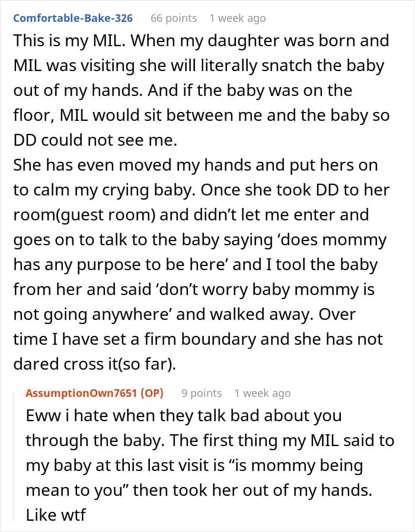Click the line 'dared cross it(so far).'
415x532 pixels.
(95, 365)
